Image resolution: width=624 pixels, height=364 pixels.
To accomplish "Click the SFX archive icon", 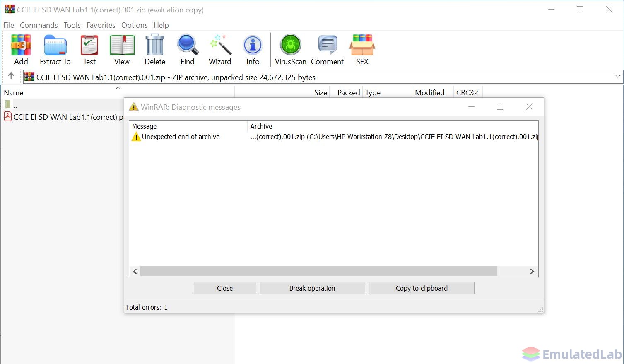I will pos(362,45).
